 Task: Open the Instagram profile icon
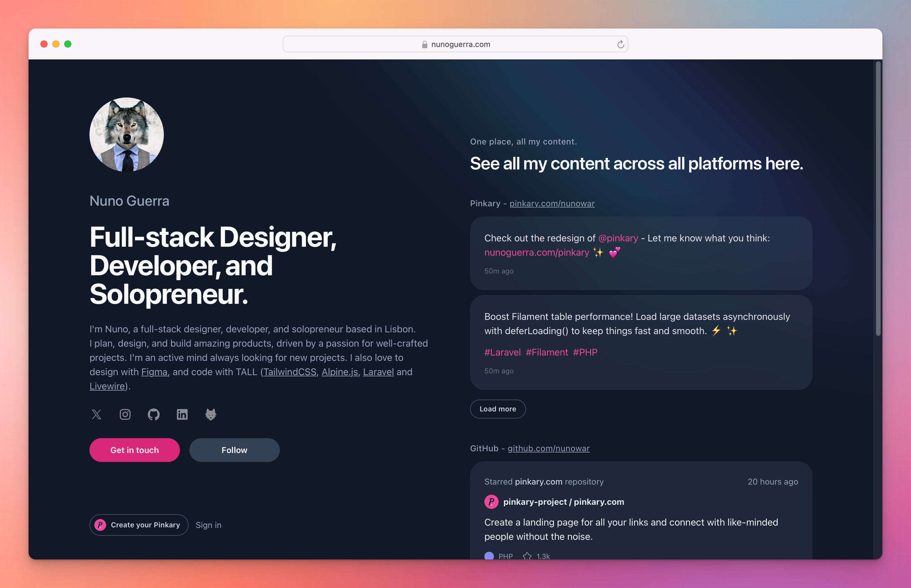pos(125,414)
